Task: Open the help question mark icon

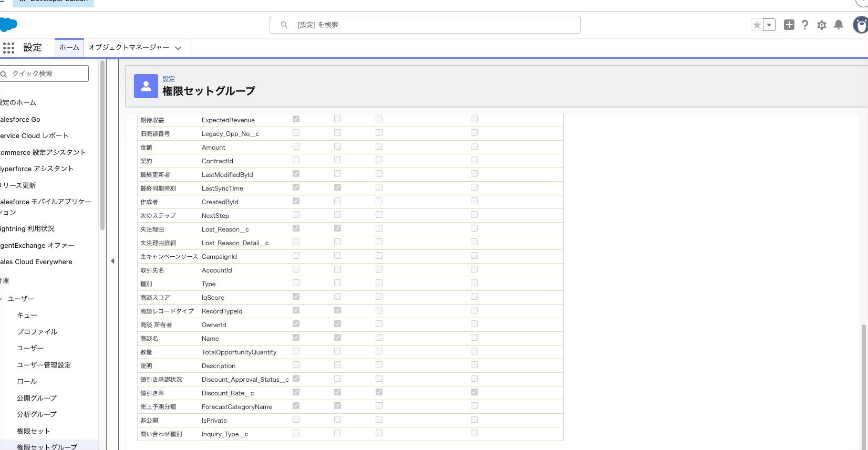Action: click(x=805, y=25)
